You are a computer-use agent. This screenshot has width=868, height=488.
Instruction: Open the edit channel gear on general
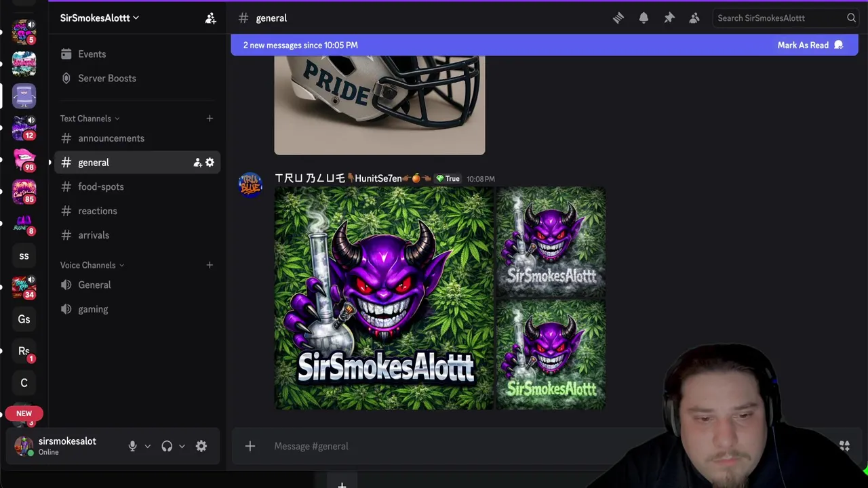pyautogui.click(x=210, y=163)
